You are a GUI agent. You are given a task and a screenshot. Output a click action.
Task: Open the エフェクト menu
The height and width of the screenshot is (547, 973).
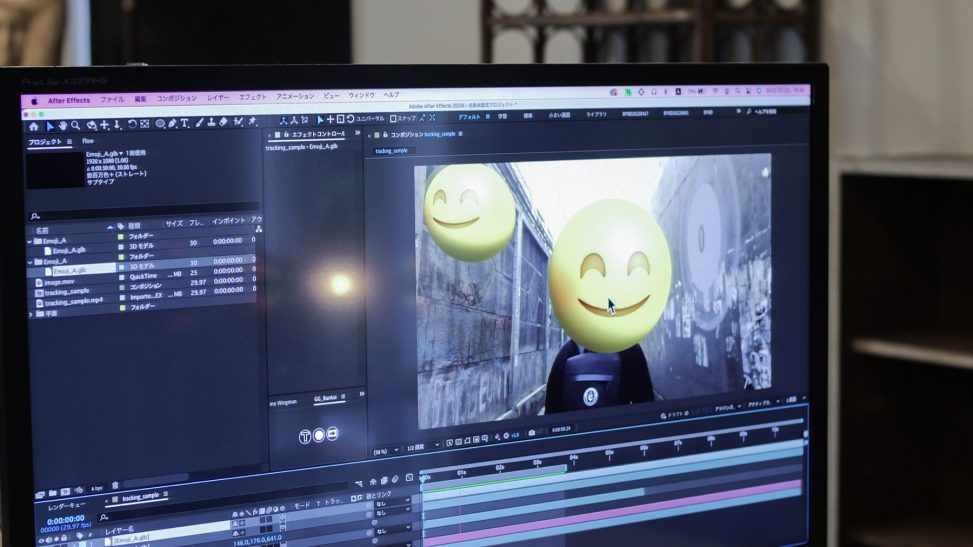(x=253, y=97)
